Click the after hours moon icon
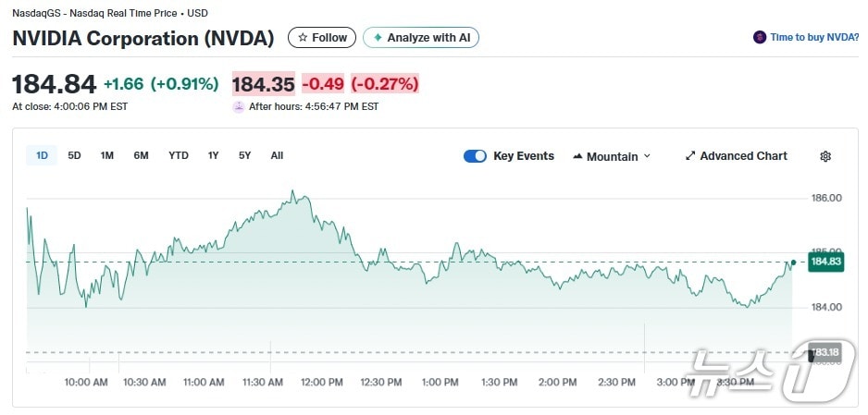This screenshot has height=415, width=868. tap(239, 106)
